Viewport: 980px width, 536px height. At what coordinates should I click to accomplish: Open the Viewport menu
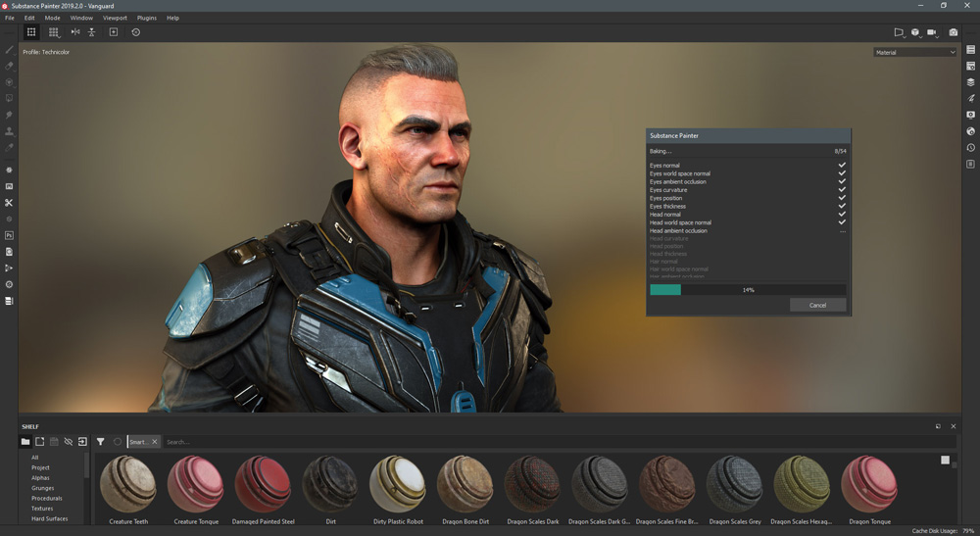[x=115, y=18]
